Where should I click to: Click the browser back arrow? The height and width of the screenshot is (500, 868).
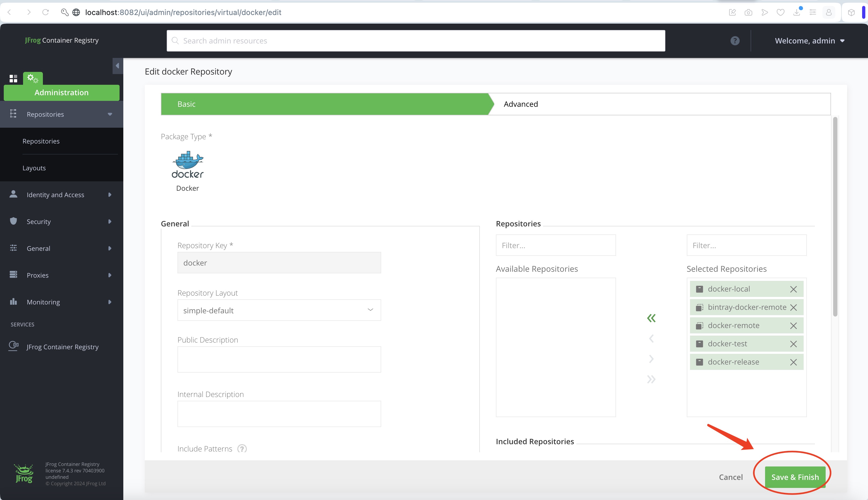tap(10, 12)
